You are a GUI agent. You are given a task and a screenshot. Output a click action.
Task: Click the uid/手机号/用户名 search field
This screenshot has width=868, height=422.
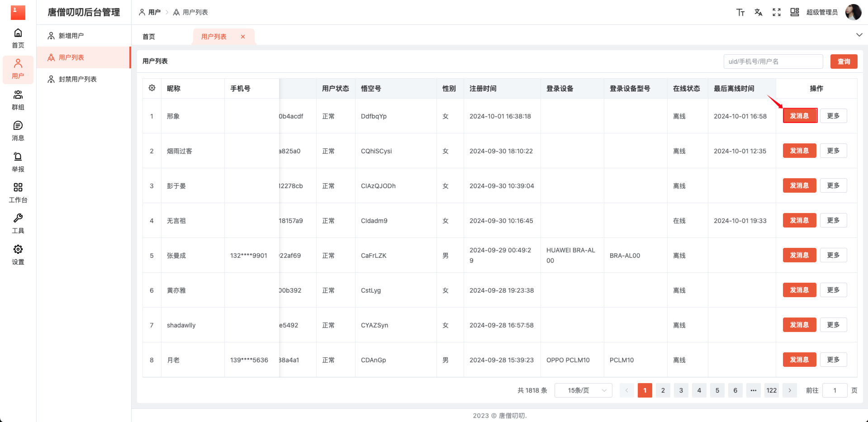pyautogui.click(x=773, y=61)
